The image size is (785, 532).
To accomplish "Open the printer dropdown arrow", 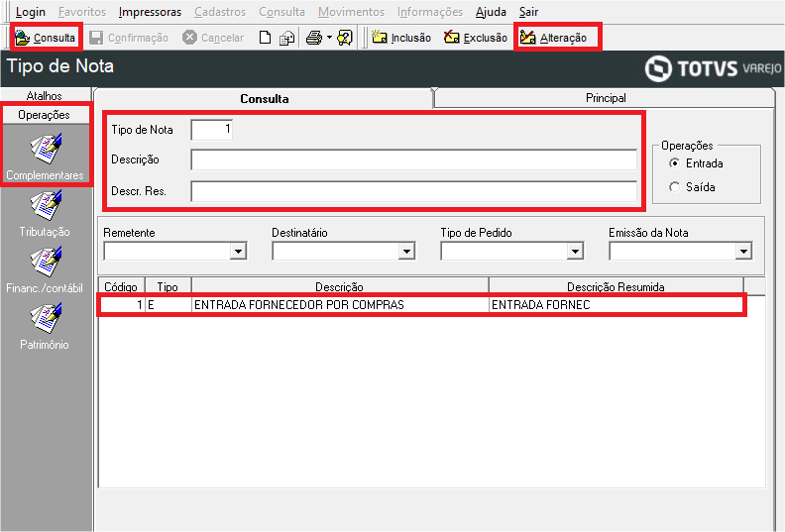I will pos(329,38).
